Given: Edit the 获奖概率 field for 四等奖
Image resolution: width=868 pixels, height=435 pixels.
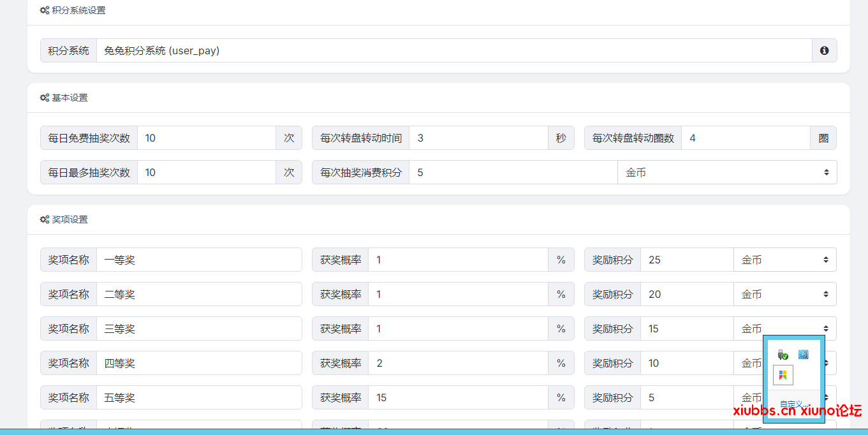Looking at the screenshot, I should pos(457,363).
